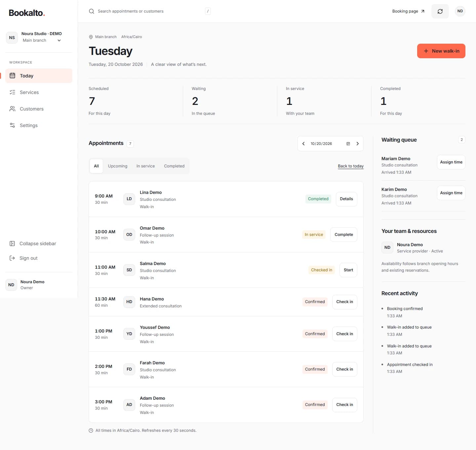Viewport: 476px width, 450px height.
Task: Open the Booking page link
Action: pyautogui.click(x=408, y=11)
